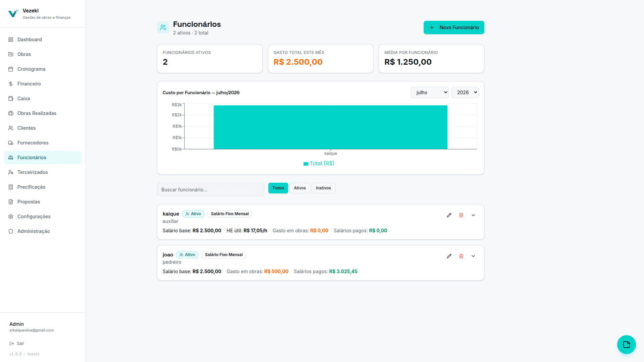Click the pencil edit icon for kaique

click(x=449, y=215)
